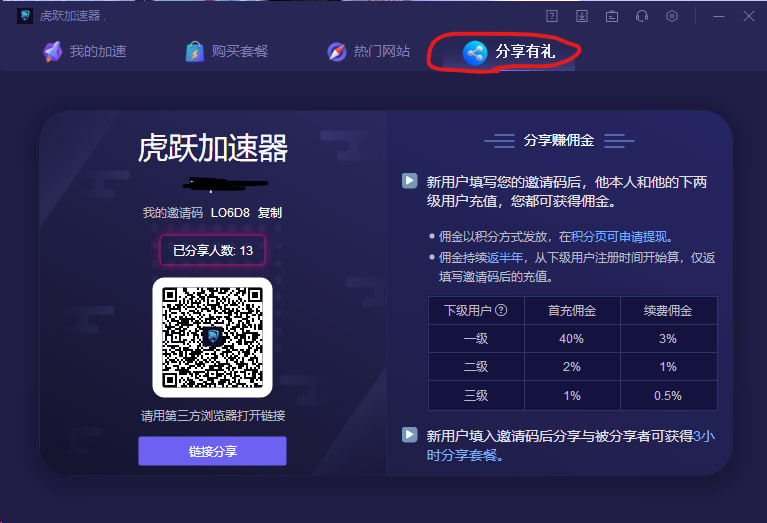Click the 分享赚佣金 heading
The image size is (767, 523).
click(x=559, y=140)
